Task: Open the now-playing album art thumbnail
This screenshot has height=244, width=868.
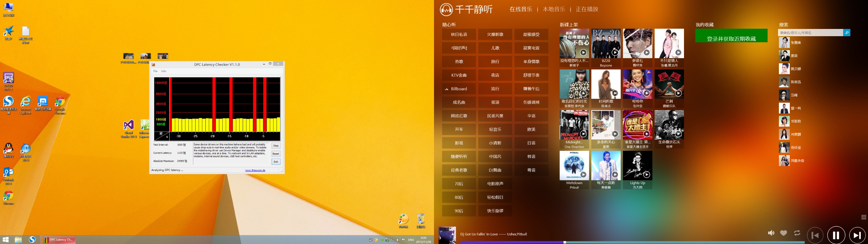Action: pyautogui.click(x=447, y=235)
